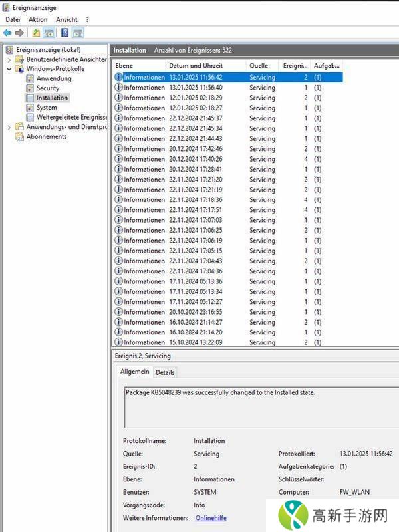Expand the Anwendungs- und Dienstprotokolle node
Viewport: 399px width, 532px height.
tap(9, 127)
